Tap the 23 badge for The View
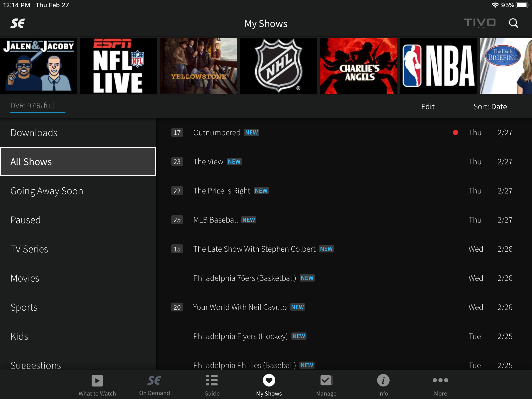Viewport: 532px width, 399px height. coord(177,162)
